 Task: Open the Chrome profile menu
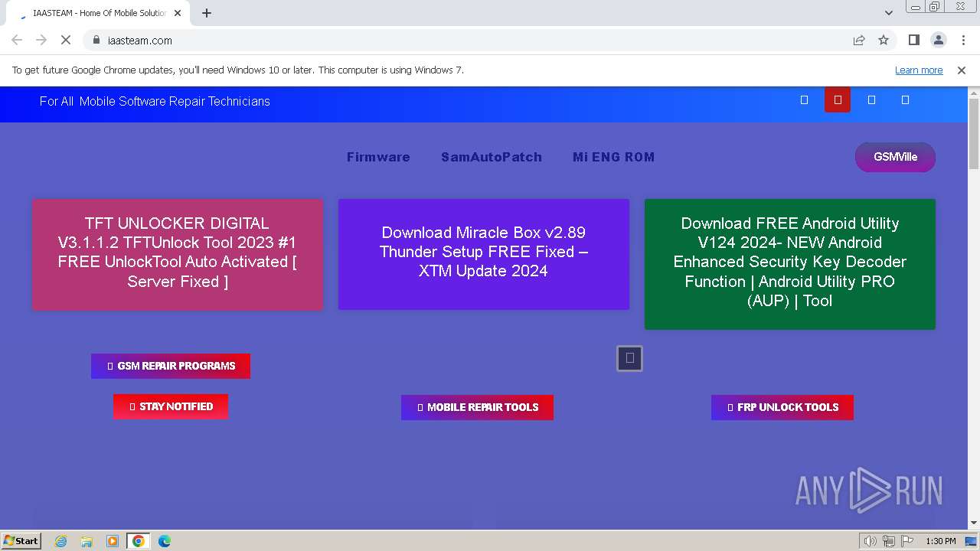coord(938,40)
